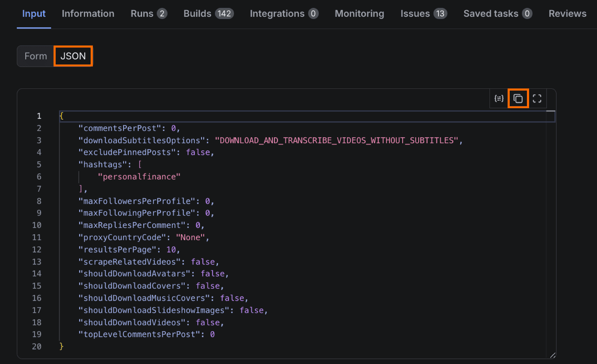Click the opening brace on line 1

(x=62, y=116)
